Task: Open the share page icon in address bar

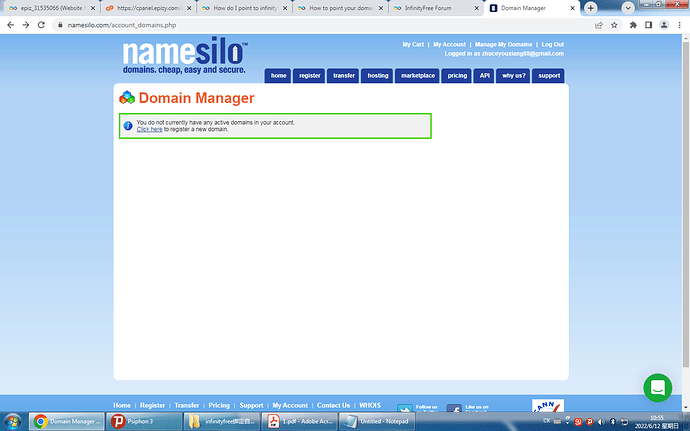Action: (599, 25)
